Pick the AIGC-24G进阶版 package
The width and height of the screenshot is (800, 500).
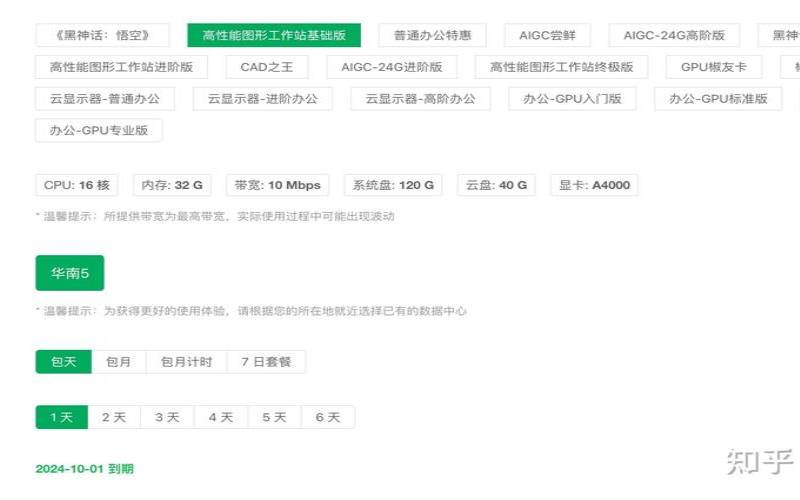(x=392, y=67)
